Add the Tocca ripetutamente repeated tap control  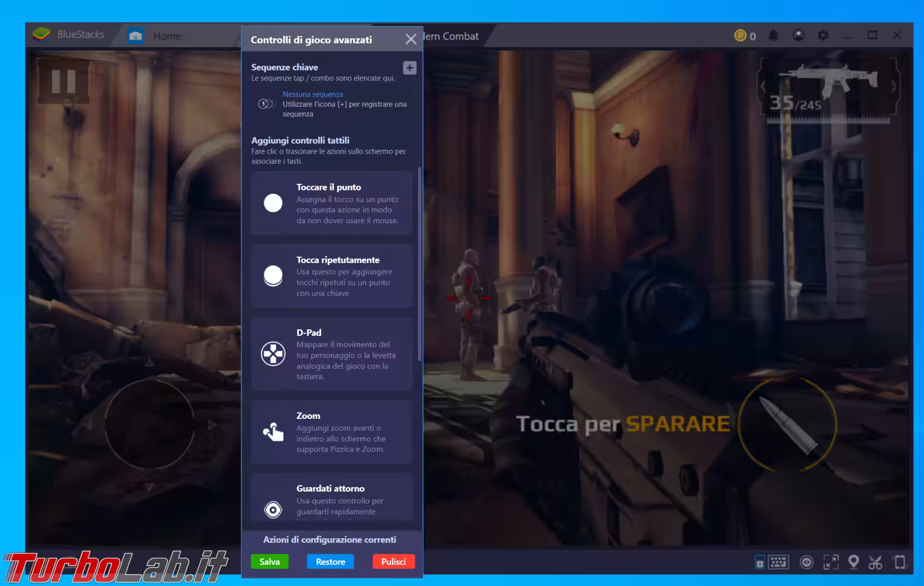coord(331,276)
